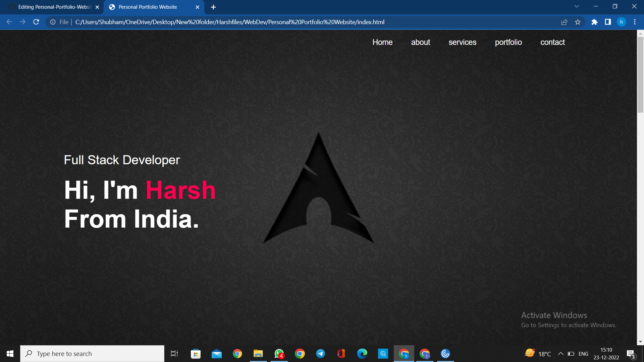Open Chrome's three-dot menu
644x362 pixels.
(635, 22)
